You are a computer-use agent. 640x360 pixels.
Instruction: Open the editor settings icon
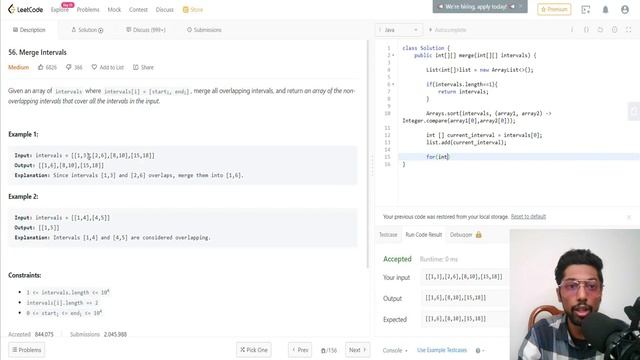[x=614, y=30]
